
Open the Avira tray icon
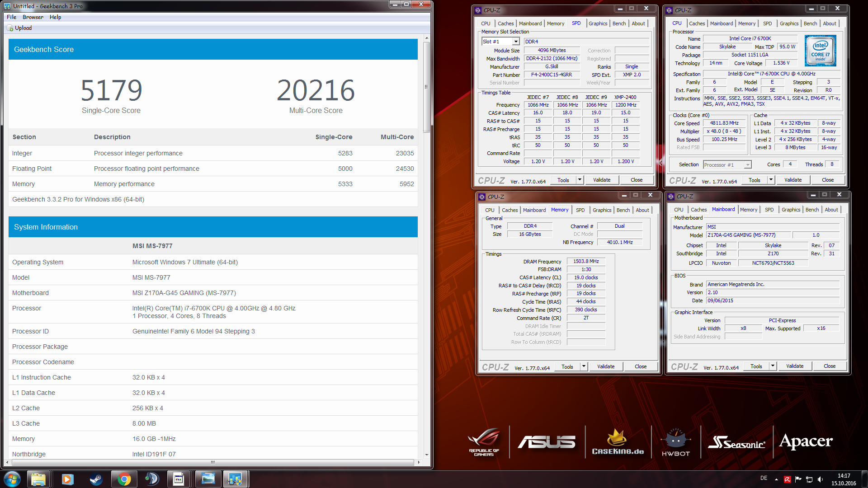(788, 479)
